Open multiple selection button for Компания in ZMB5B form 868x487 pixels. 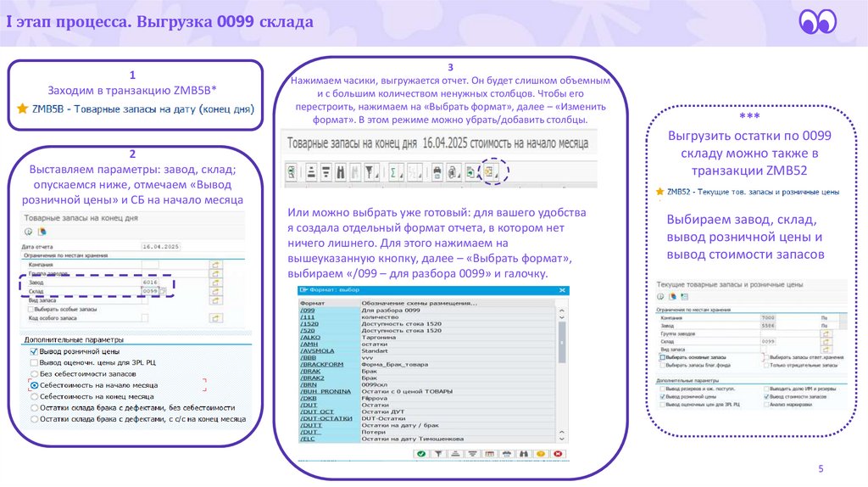tap(215, 264)
